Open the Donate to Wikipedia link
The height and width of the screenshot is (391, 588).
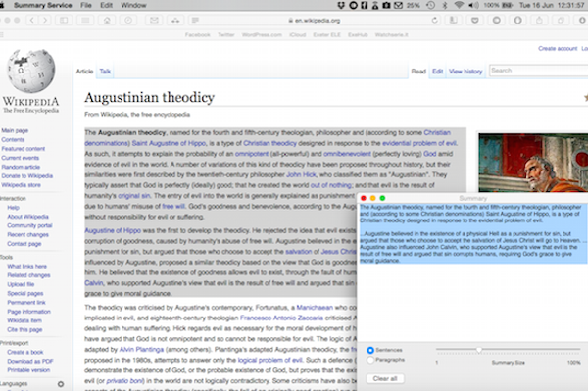tap(27, 175)
